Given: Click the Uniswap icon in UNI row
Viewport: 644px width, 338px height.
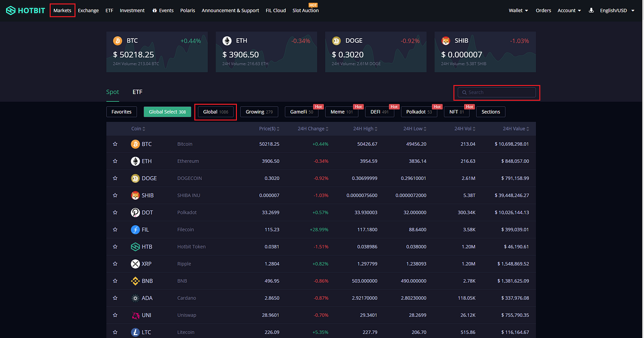Looking at the screenshot, I should pos(135,315).
